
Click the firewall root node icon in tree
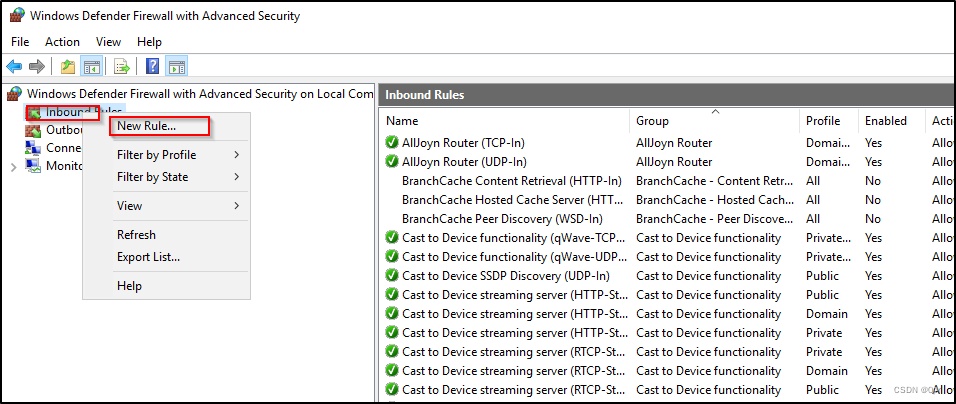point(15,94)
